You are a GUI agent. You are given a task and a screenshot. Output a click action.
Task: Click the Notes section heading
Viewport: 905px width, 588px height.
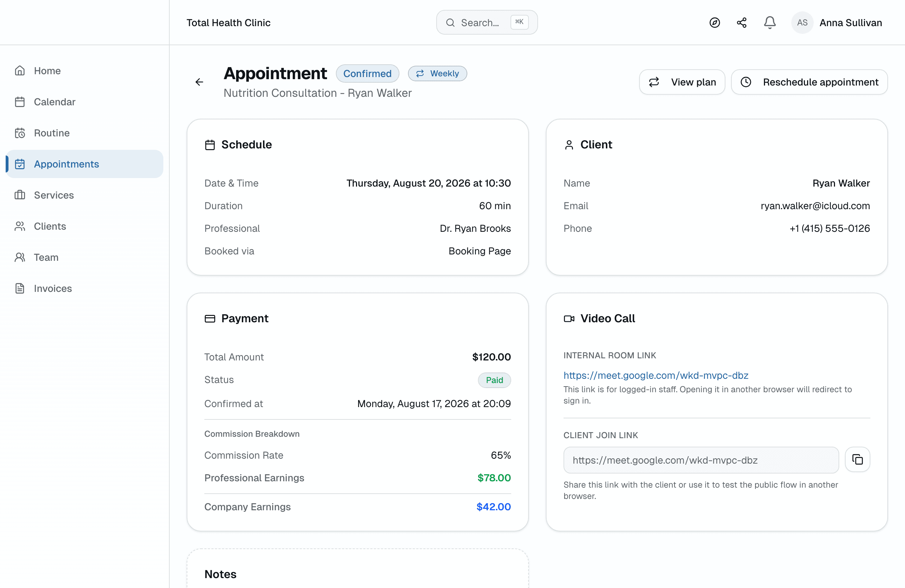220,574
